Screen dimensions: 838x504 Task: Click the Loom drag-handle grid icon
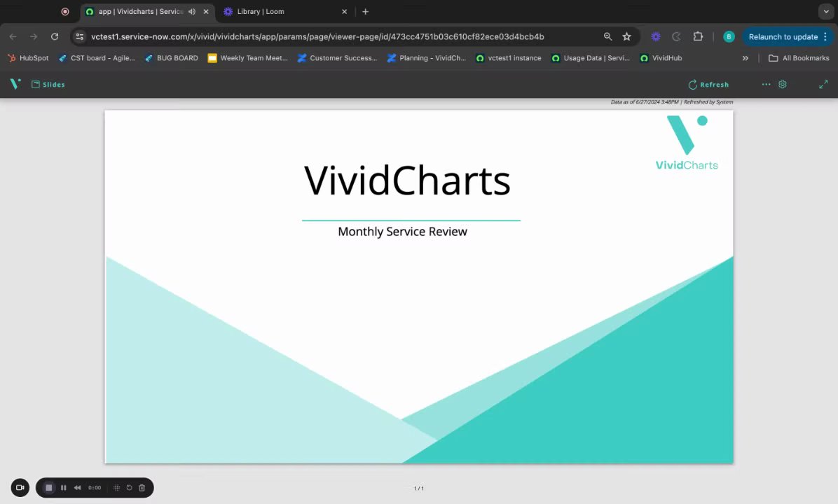(x=116, y=487)
